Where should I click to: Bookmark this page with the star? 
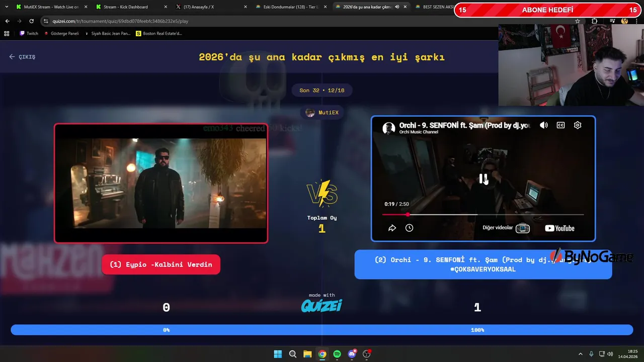pos(578,21)
